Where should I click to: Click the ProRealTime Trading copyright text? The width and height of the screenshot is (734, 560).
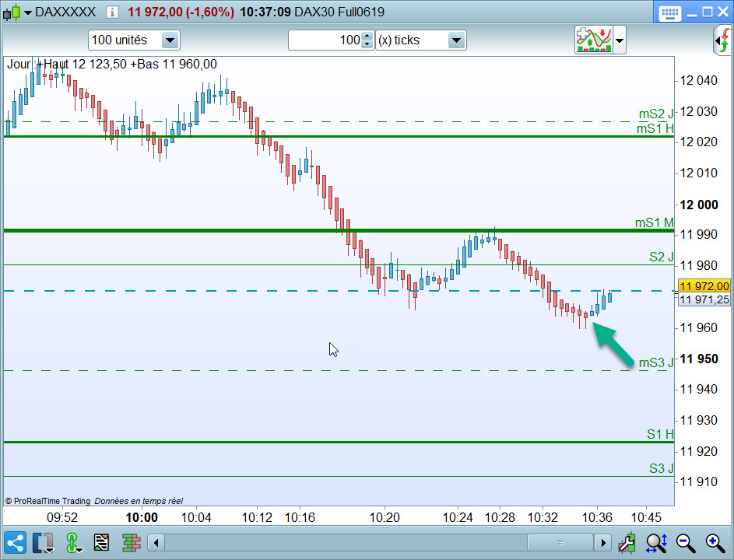(47, 501)
